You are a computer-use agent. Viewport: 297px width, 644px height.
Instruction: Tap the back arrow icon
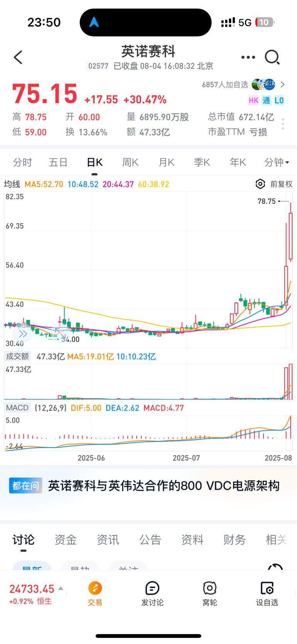click(18, 57)
